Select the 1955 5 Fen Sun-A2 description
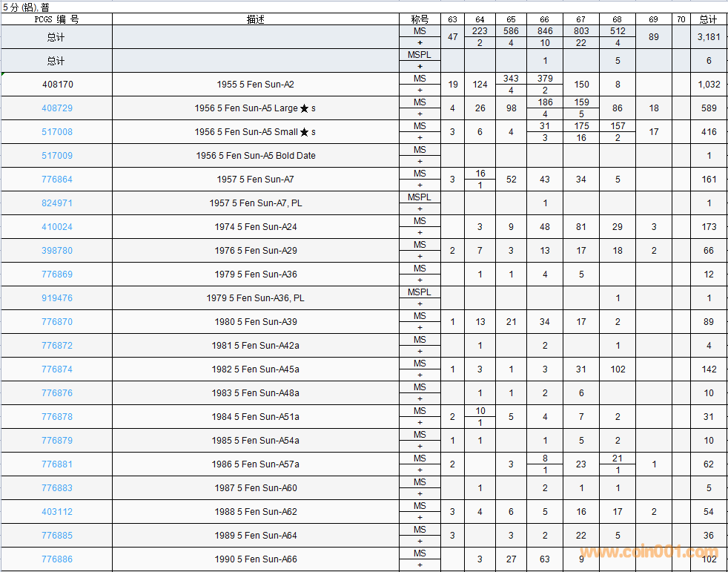The image size is (728, 572). click(x=255, y=85)
